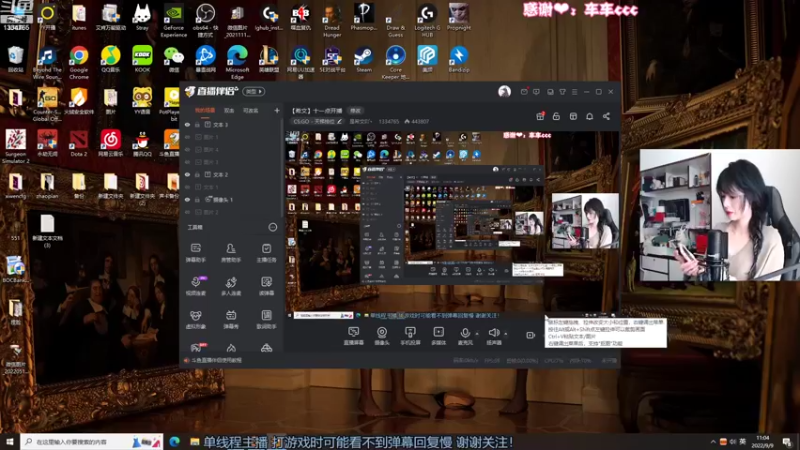Switch to the 双击 scene tab
Image resolution: width=800 pixels, height=450 pixels.
pyautogui.click(x=229, y=111)
